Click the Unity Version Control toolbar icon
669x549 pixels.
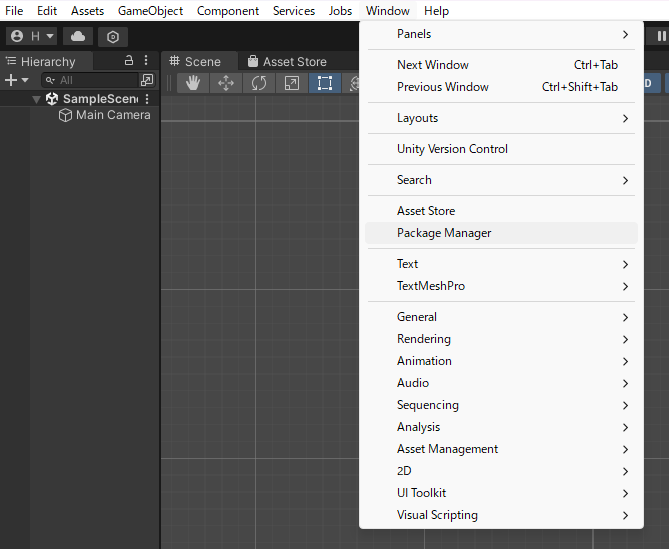[113, 37]
